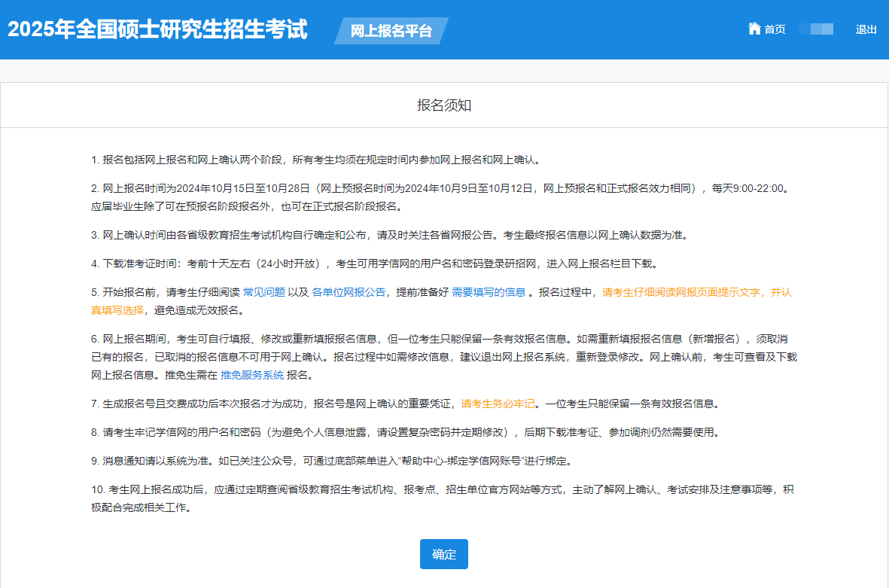Click notice item 9 about 绑定学信网账号
Image resolution: width=889 pixels, height=588 pixels.
click(336, 461)
